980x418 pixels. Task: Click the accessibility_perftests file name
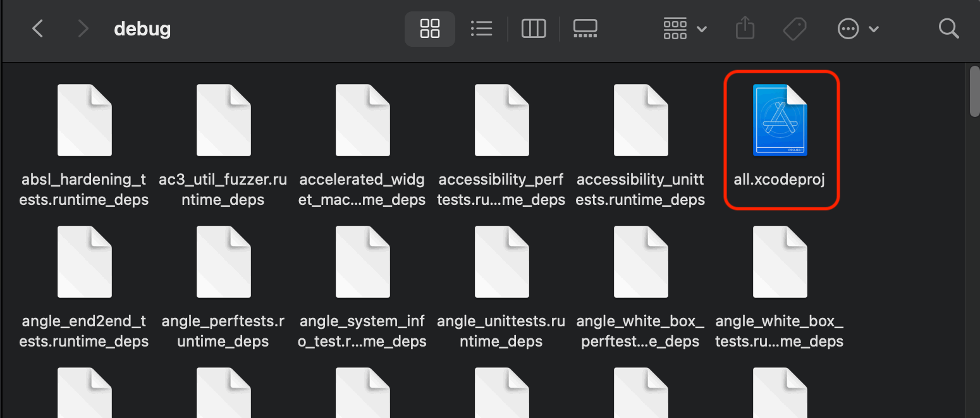coord(501,190)
